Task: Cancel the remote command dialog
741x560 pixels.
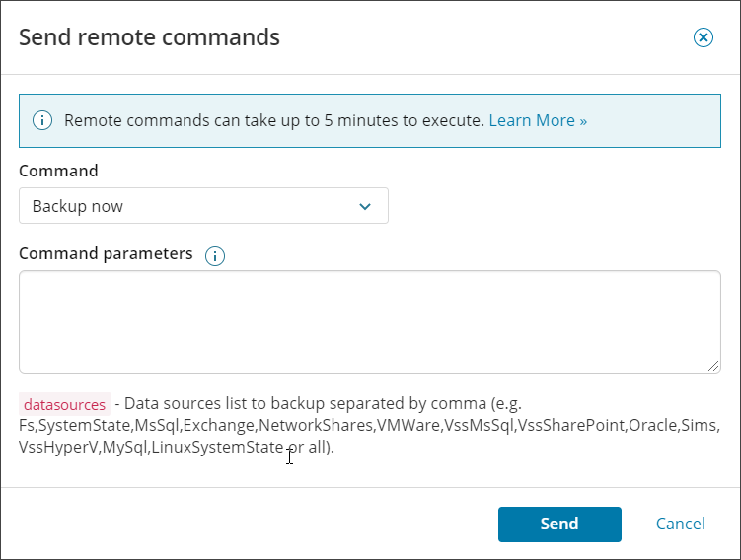Action: [681, 524]
